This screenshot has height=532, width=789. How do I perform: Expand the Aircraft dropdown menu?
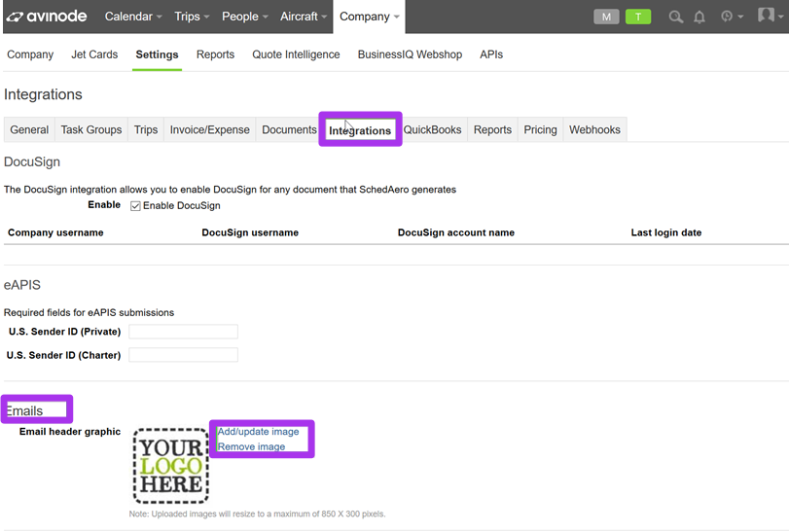click(x=304, y=17)
